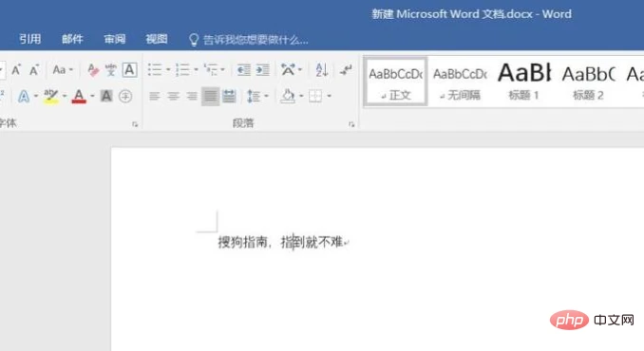Toggle Character Shading button
Screen dimensions: 644x351
106,97
